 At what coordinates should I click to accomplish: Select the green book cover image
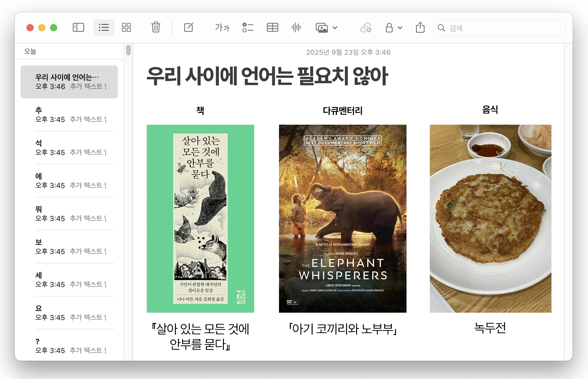[200, 218]
